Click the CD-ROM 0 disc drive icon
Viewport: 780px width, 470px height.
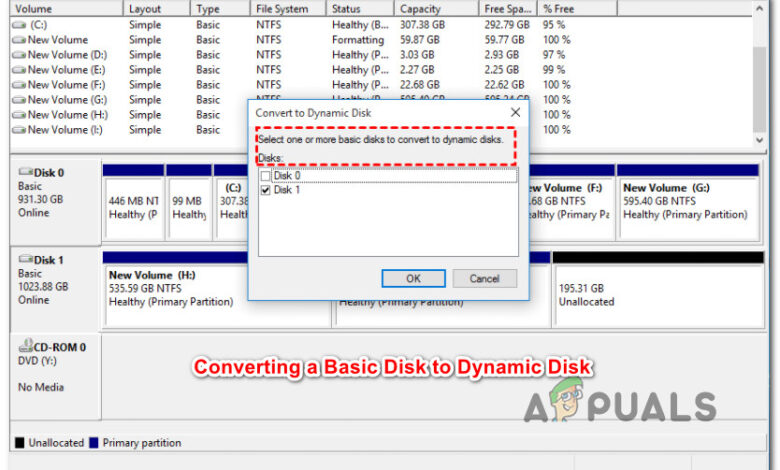tap(25, 345)
